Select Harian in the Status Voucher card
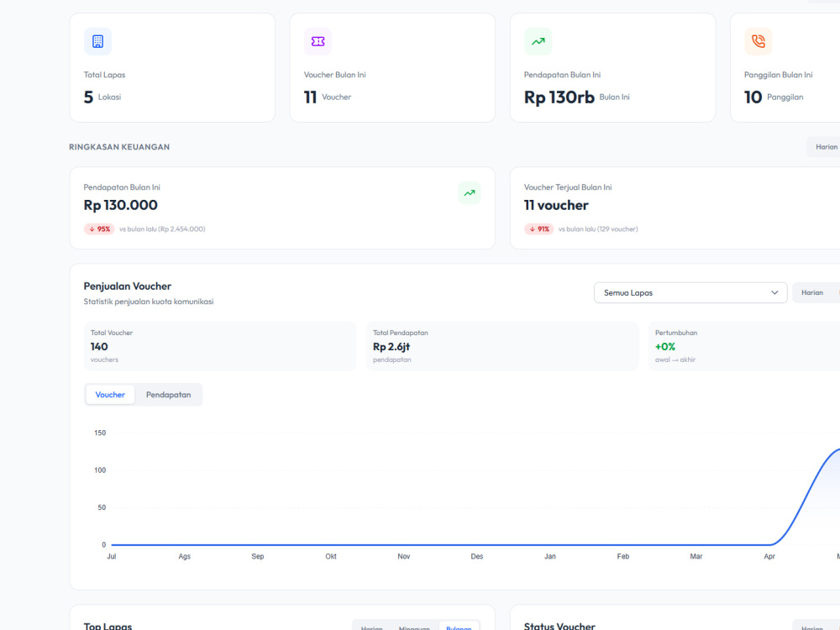This screenshot has height=630, width=840. click(811, 627)
